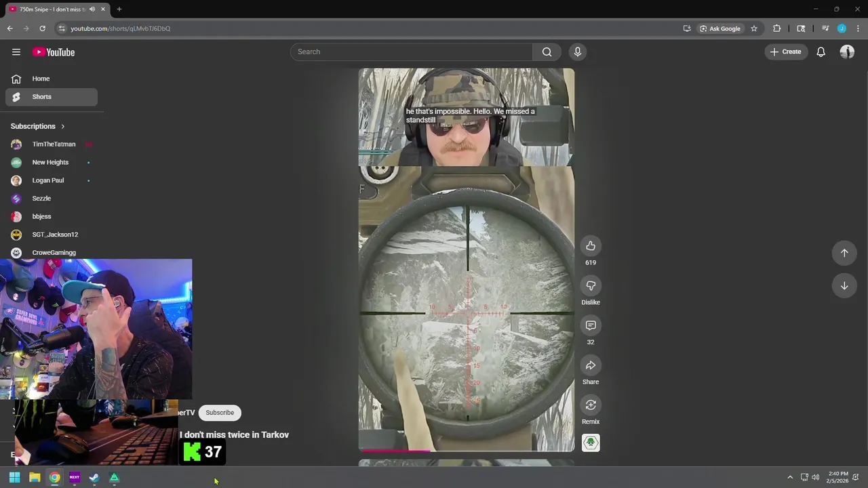Show hidden system tray icons

click(x=789, y=478)
